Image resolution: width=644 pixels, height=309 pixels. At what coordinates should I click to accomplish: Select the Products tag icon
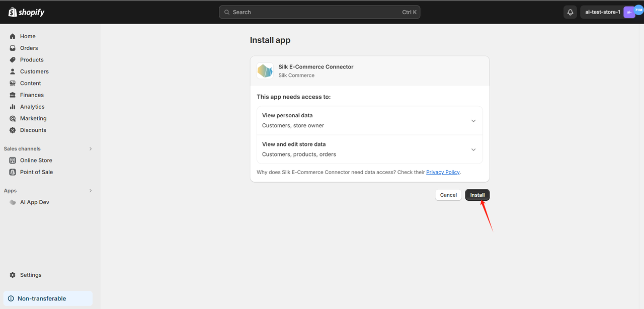point(13,60)
